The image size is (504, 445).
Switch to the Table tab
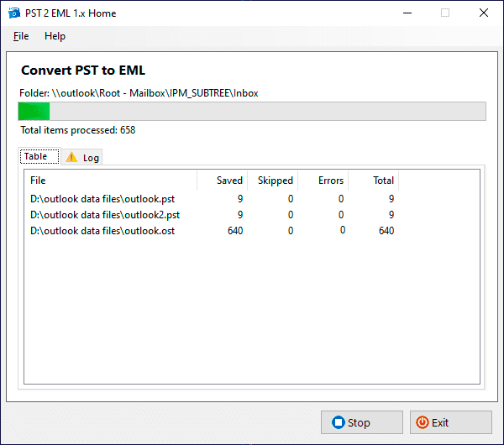[x=39, y=156]
